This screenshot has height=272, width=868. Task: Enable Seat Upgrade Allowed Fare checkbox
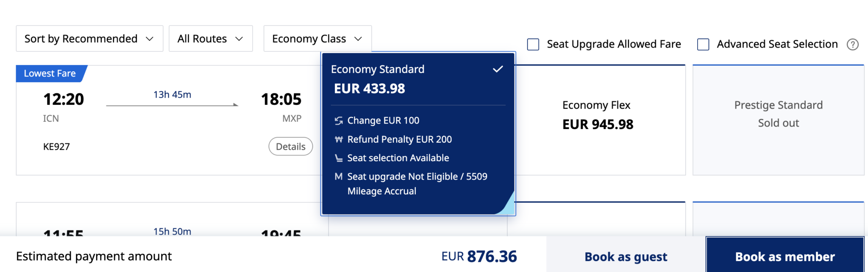point(533,45)
